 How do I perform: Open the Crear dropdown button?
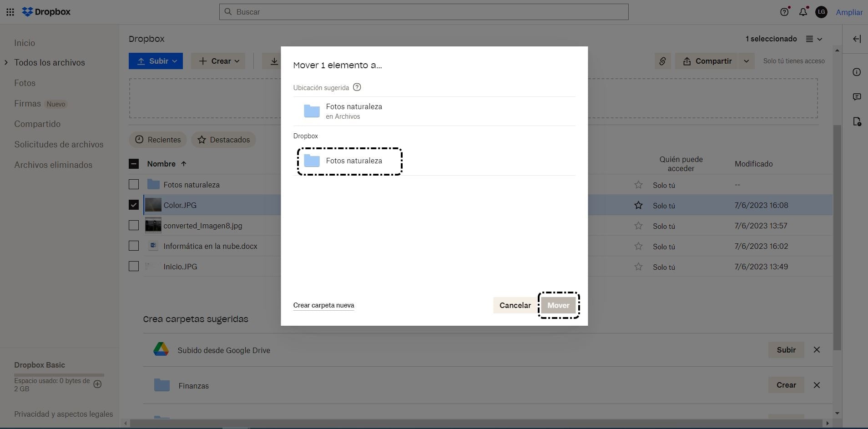[218, 61]
